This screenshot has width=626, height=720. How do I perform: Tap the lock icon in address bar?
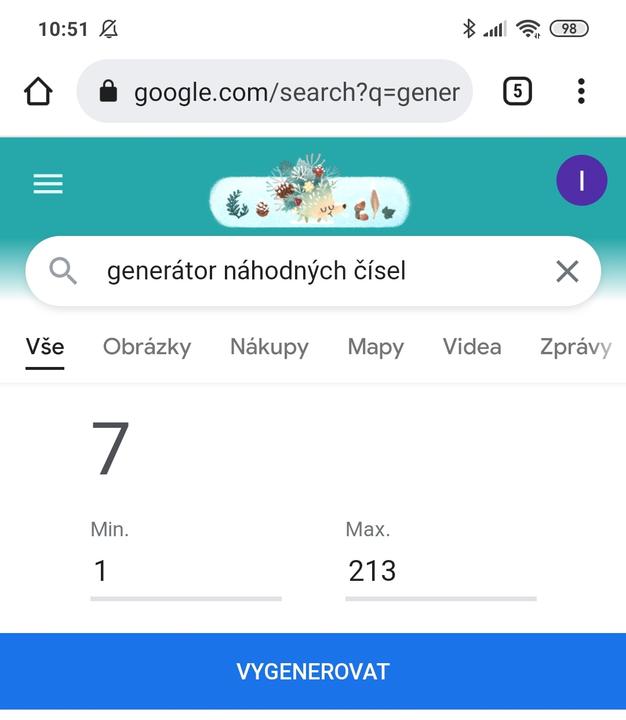coord(109,92)
